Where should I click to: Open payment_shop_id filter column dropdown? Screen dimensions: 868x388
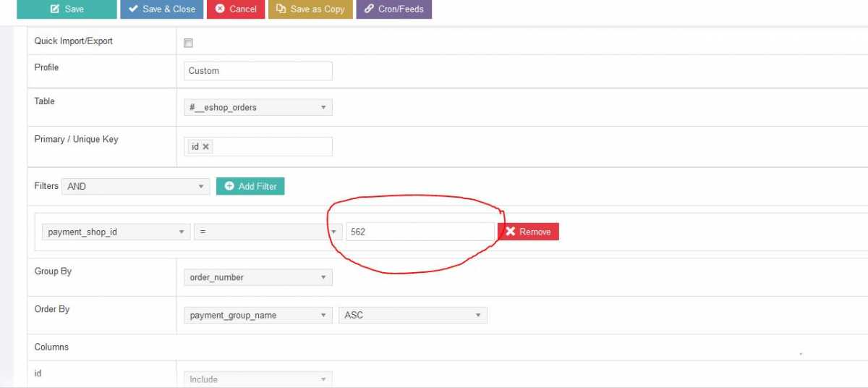coord(116,232)
